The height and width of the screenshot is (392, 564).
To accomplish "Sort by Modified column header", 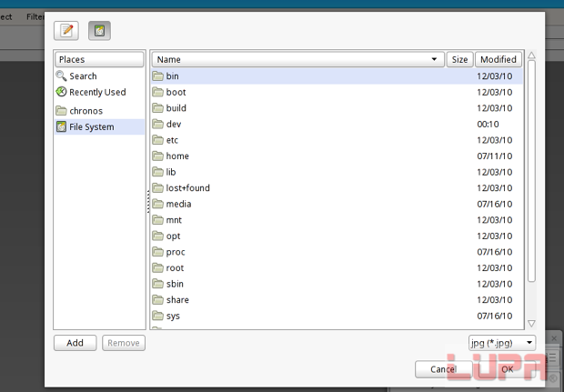I will point(499,59).
